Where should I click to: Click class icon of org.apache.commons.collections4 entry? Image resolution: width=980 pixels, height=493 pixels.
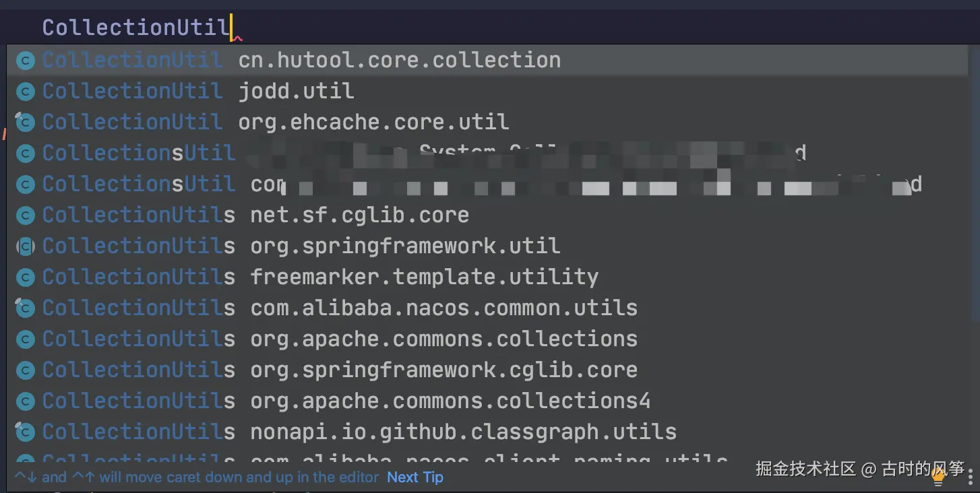coord(25,401)
